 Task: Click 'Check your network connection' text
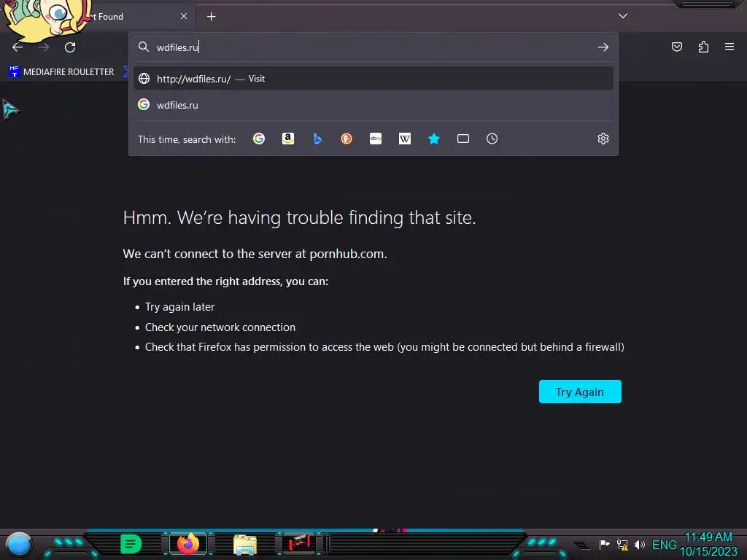coord(220,327)
